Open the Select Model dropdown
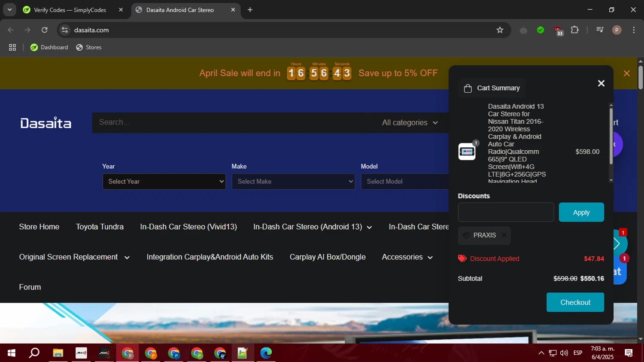This screenshot has height=362, width=644. click(x=405, y=182)
